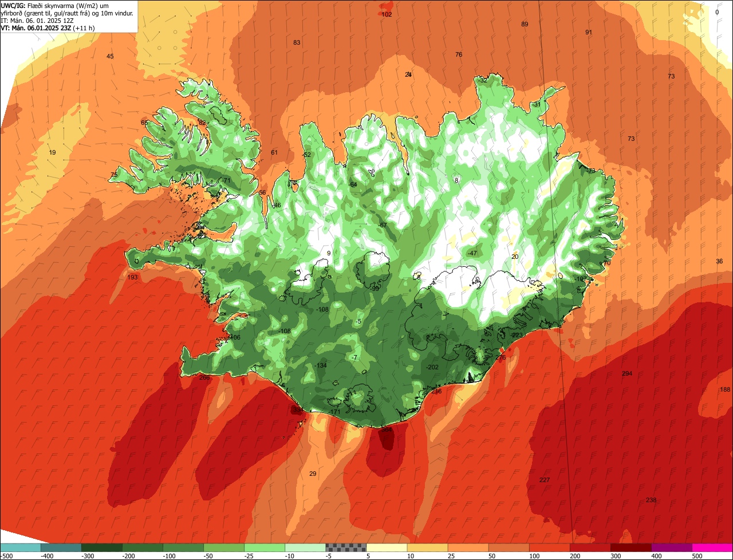Click the map value 89 north of Iceland
Viewport: 733px width, 560px height.
(x=525, y=24)
